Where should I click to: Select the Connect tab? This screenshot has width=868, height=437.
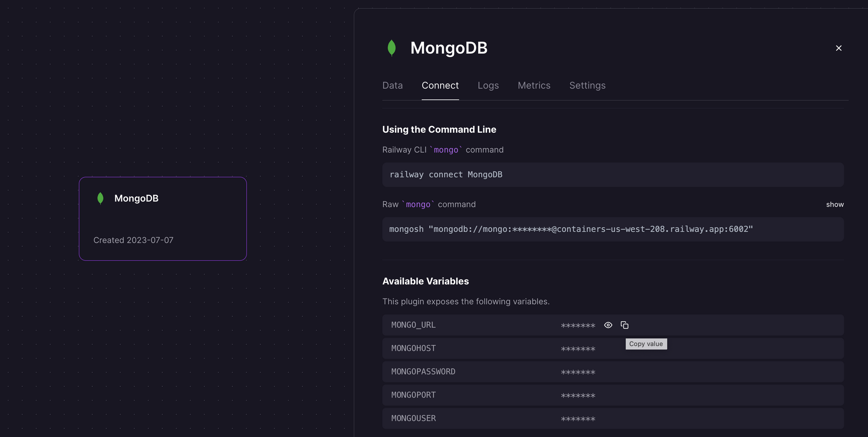[440, 85]
